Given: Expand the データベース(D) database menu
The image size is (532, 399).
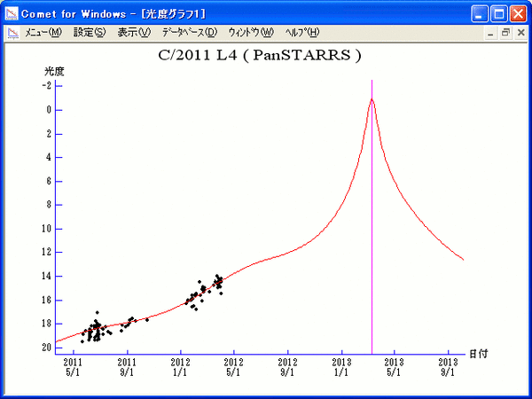Looking at the screenshot, I should pyautogui.click(x=189, y=32).
